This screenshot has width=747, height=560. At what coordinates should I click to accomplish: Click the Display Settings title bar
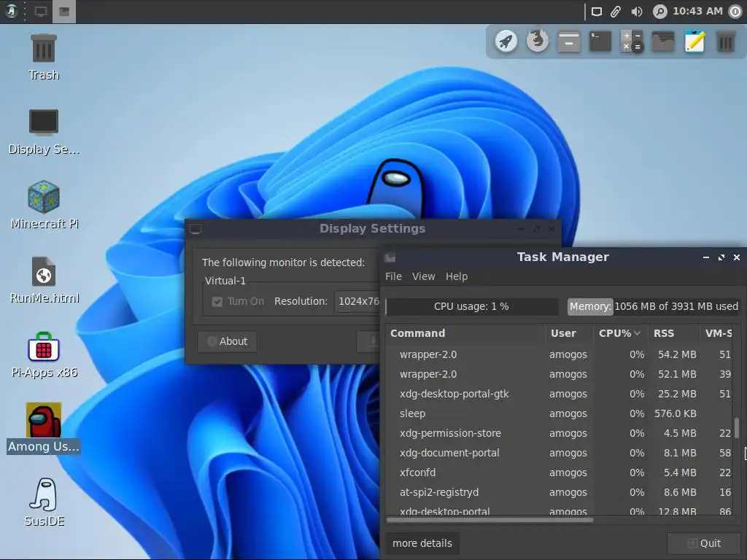pos(373,228)
